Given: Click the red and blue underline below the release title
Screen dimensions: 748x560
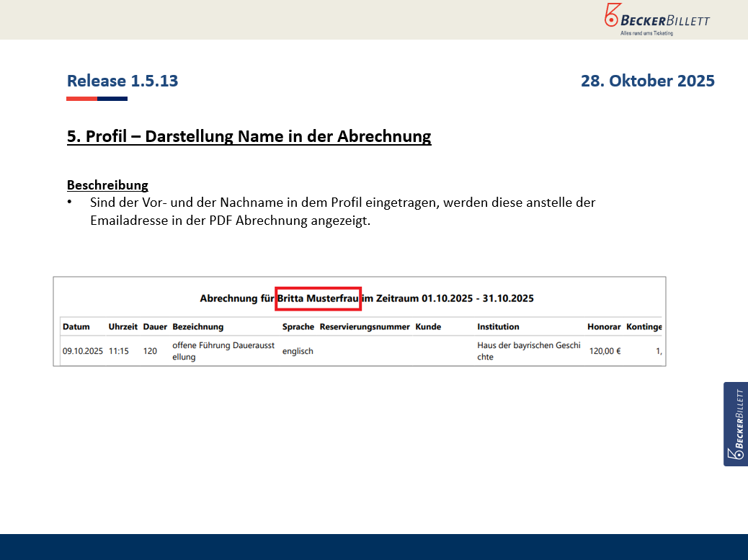Looking at the screenshot, I should [x=97, y=99].
